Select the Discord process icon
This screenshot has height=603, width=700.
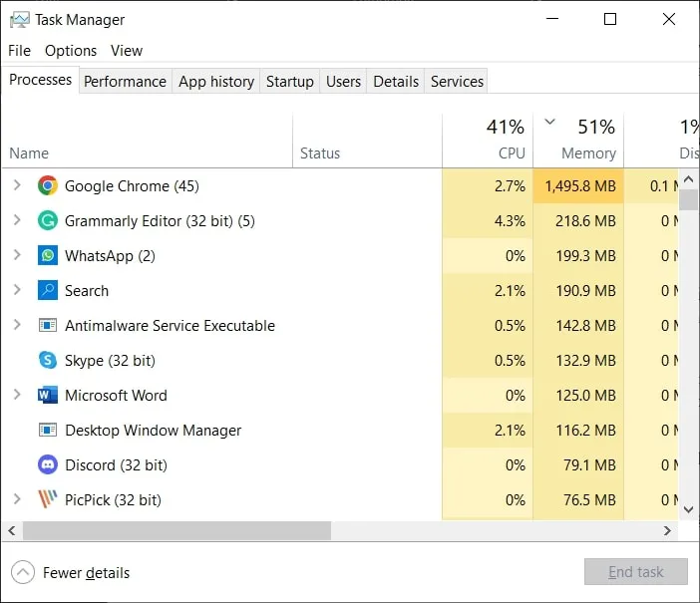(x=48, y=465)
